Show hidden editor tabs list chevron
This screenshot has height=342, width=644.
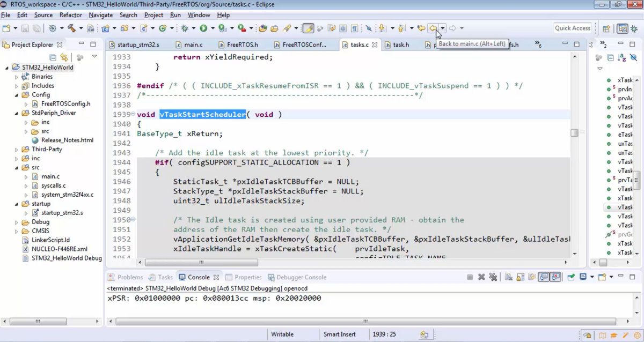(x=538, y=45)
